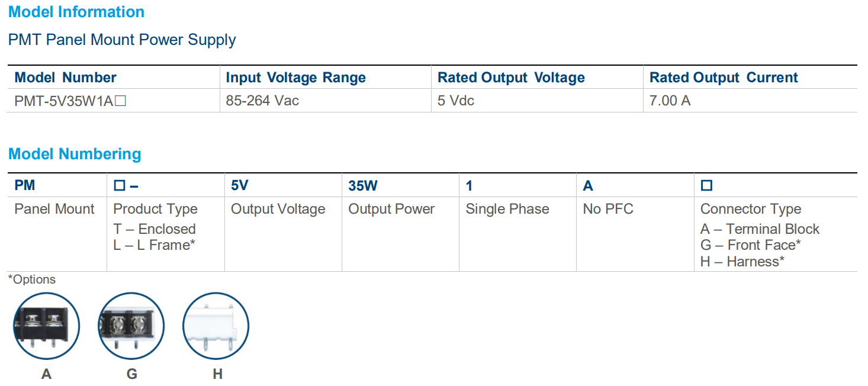Click the Rated Output Current column header

[724, 78]
